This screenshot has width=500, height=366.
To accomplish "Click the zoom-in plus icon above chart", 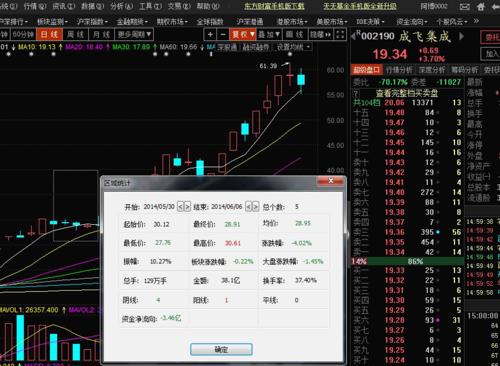I will tap(210, 34).
